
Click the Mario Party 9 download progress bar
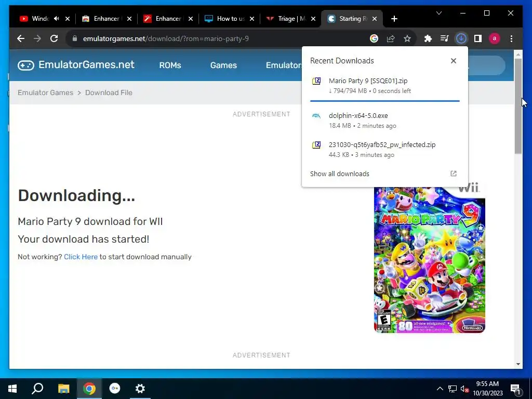(x=385, y=101)
